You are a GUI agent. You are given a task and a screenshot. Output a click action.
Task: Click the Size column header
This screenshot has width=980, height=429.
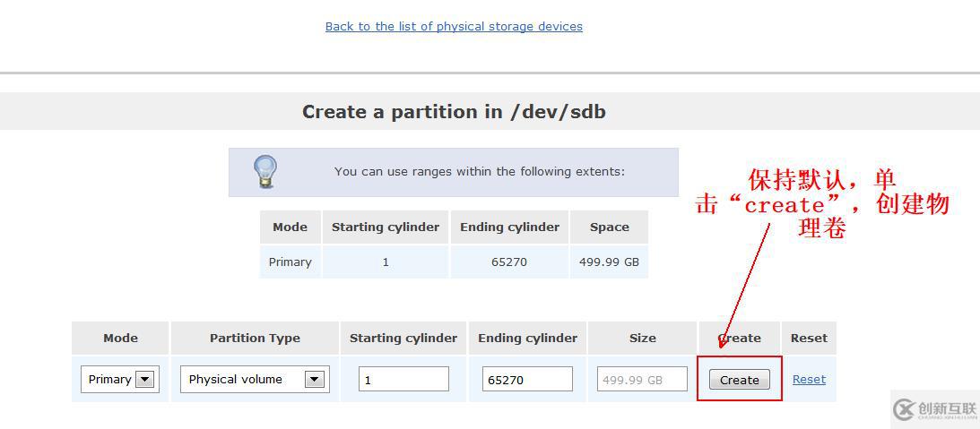coord(642,339)
